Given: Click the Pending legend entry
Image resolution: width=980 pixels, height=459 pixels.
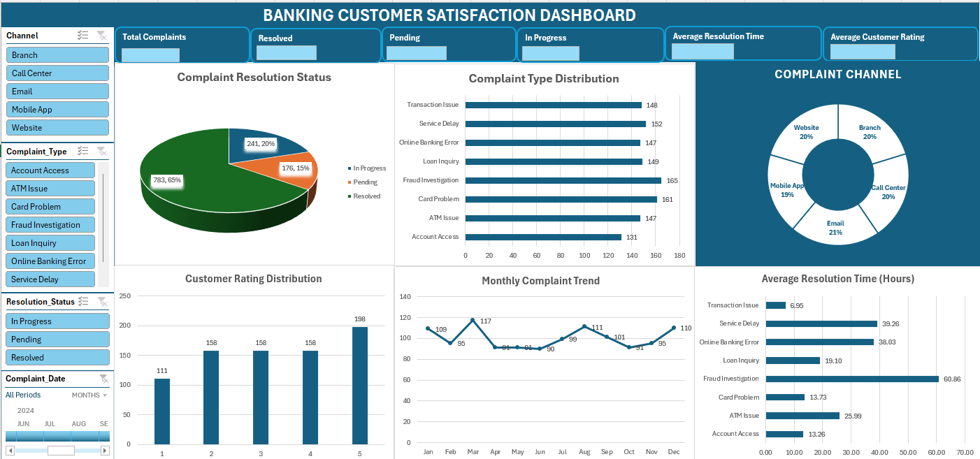Looking at the screenshot, I should coord(362,182).
